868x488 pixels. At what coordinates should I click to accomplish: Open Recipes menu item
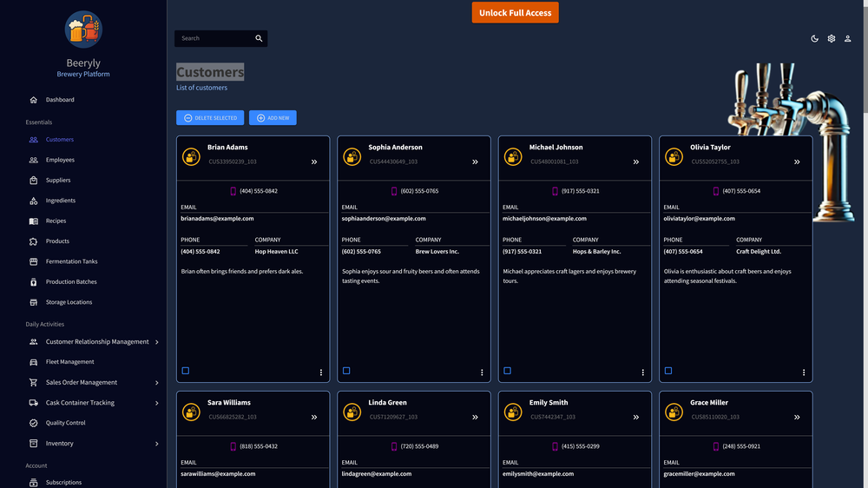[56, 221]
